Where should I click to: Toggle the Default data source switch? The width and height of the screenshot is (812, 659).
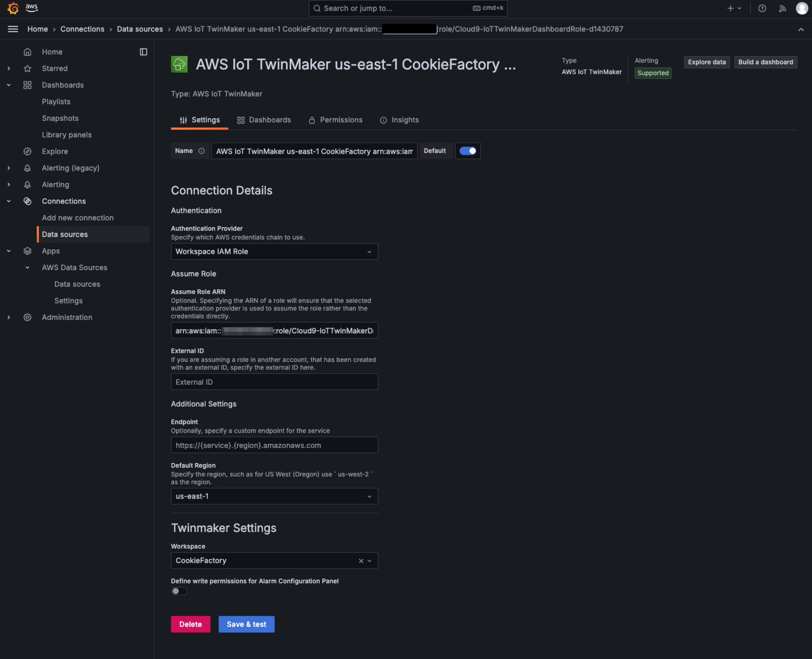(468, 151)
